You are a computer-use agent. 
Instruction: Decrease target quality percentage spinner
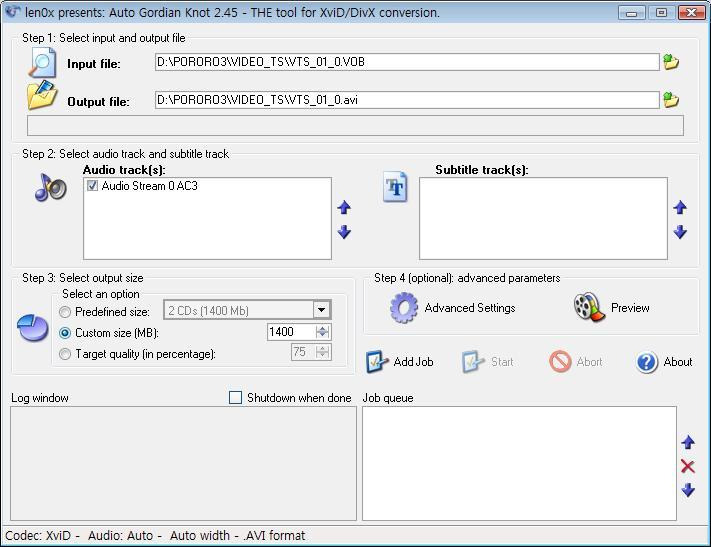[322, 356]
